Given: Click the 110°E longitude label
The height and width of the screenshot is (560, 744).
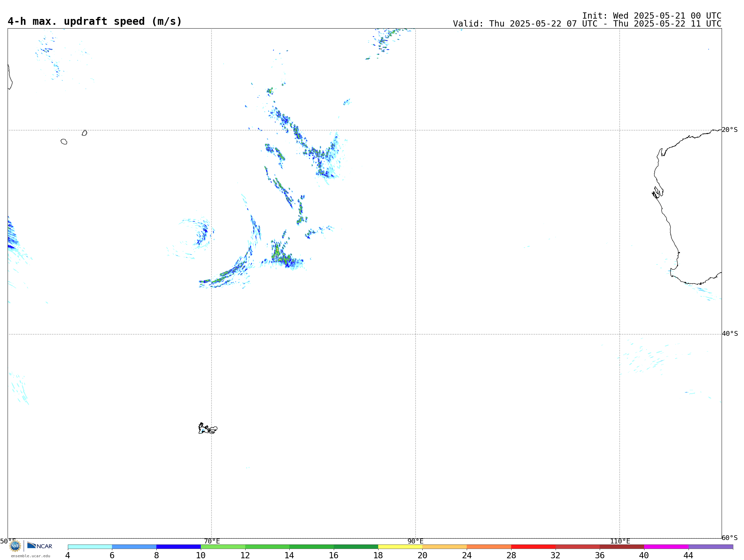Looking at the screenshot, I should [x=620, y=541].
